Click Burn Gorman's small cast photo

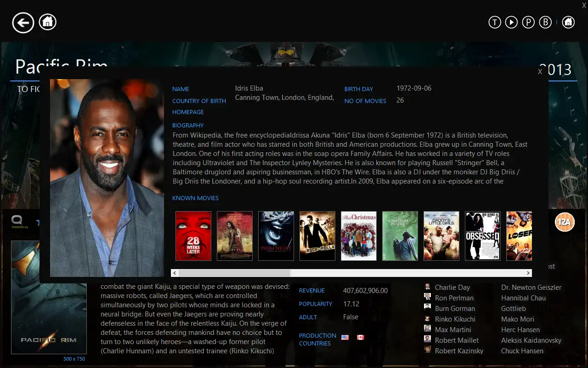pos(427,308)
